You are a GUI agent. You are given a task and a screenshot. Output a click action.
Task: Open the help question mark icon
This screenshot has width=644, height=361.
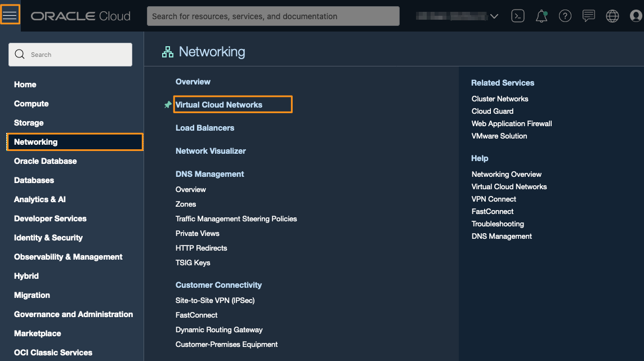[x=565, y=16]
